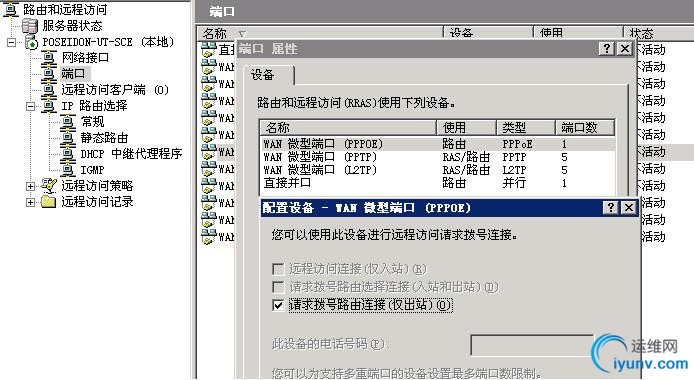This screenshot has width=694, height=380.
Task: Click the 端口 node icon in tree
Action: (x=49, y=73)
